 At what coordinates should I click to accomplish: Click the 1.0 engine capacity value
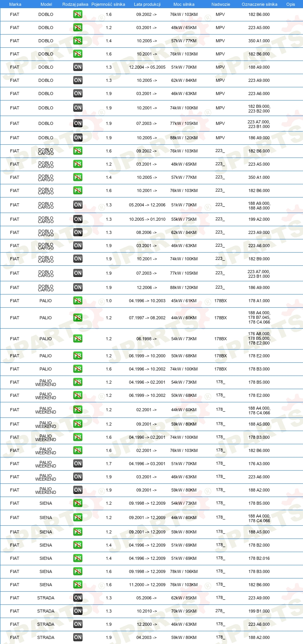pos(109,301)
